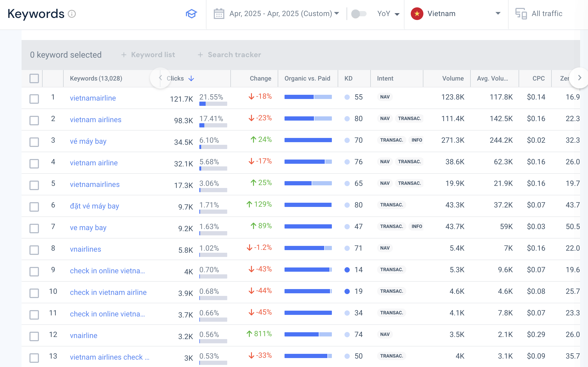
Task: Sort by the Volume column header
Action: [453, 78]
